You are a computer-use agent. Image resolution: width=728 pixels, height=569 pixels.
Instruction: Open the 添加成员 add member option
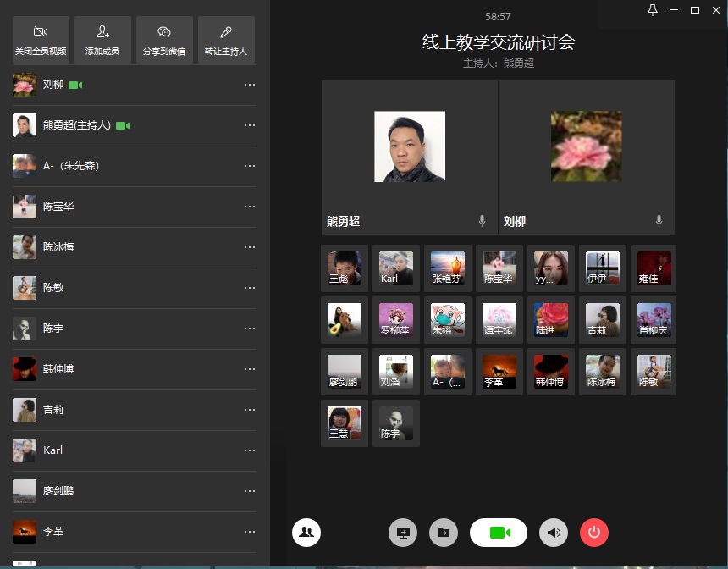pos(102,40)
